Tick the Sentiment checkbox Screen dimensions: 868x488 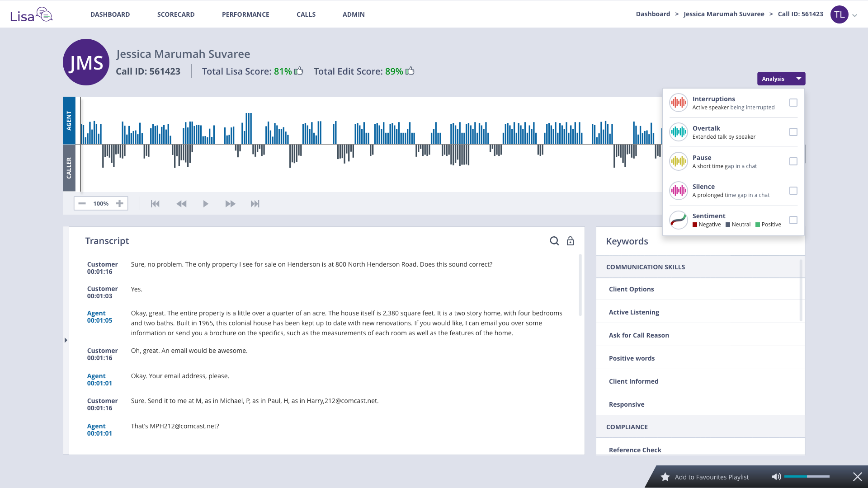coord(793,220)
